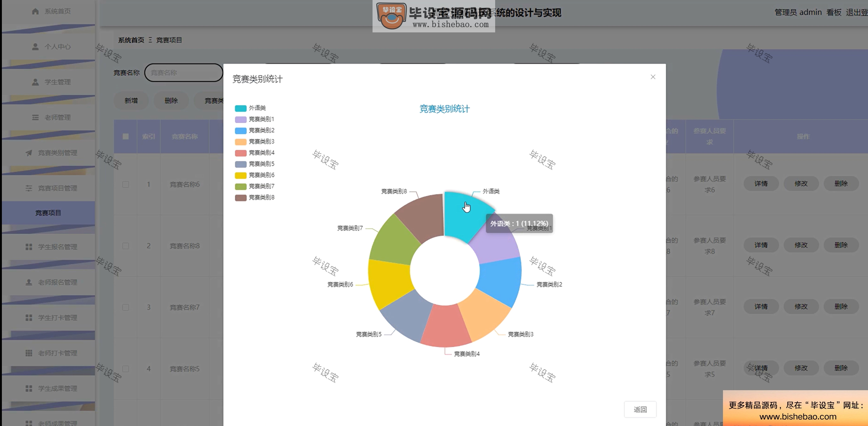Viewport: 868px width, 426px height.
Task: Toggle the select-all checkbox in table header
Action: point(126,136)
